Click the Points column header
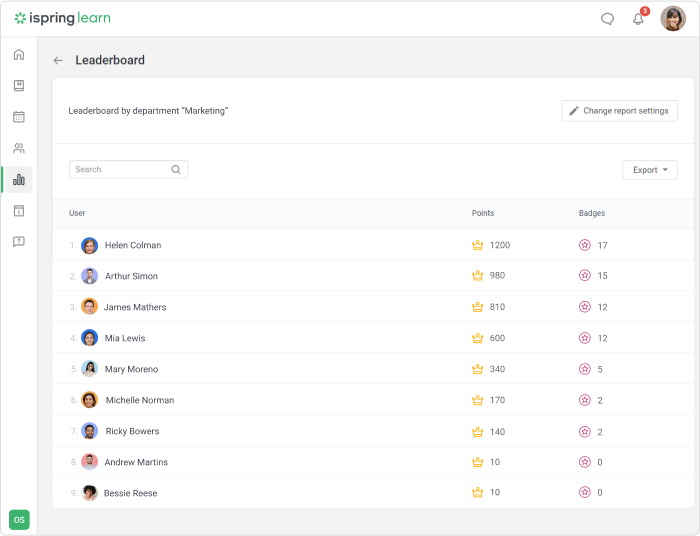 (483, 213)
